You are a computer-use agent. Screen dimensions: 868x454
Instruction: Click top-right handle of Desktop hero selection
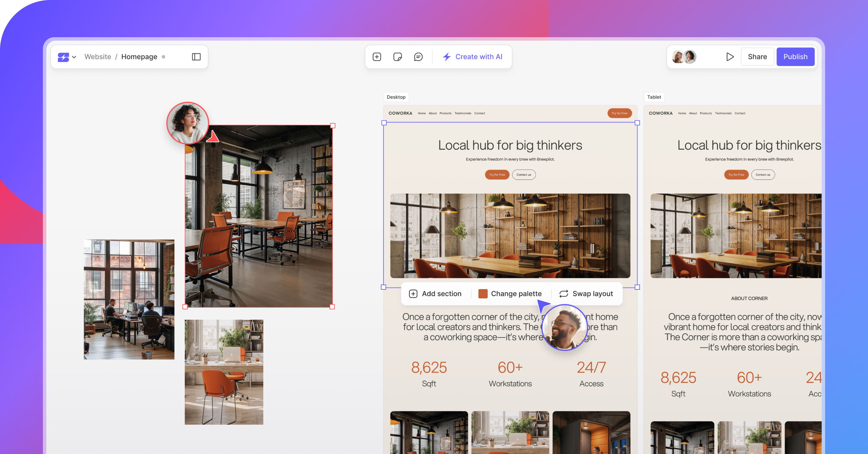coord(637,123)
